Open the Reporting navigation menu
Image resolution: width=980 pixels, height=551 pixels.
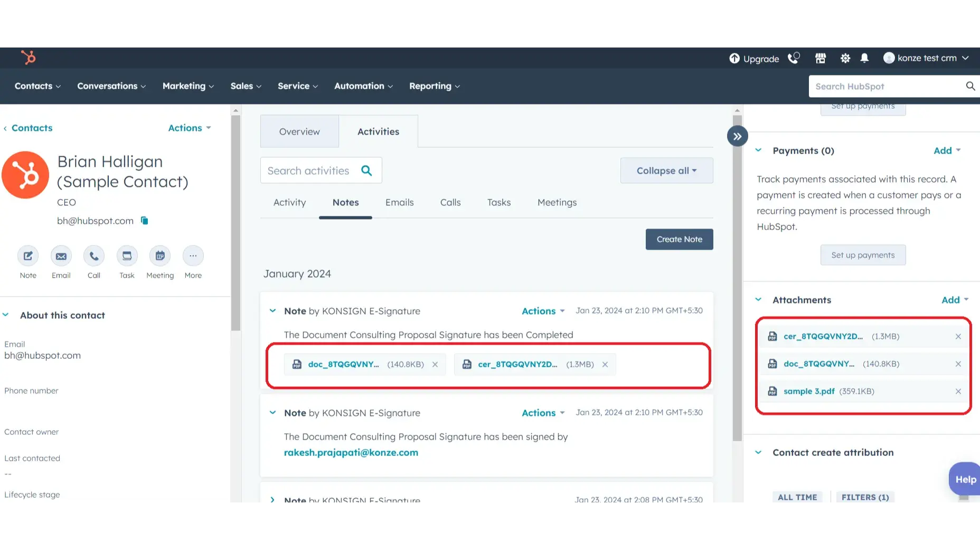click(x=435, y=86)
